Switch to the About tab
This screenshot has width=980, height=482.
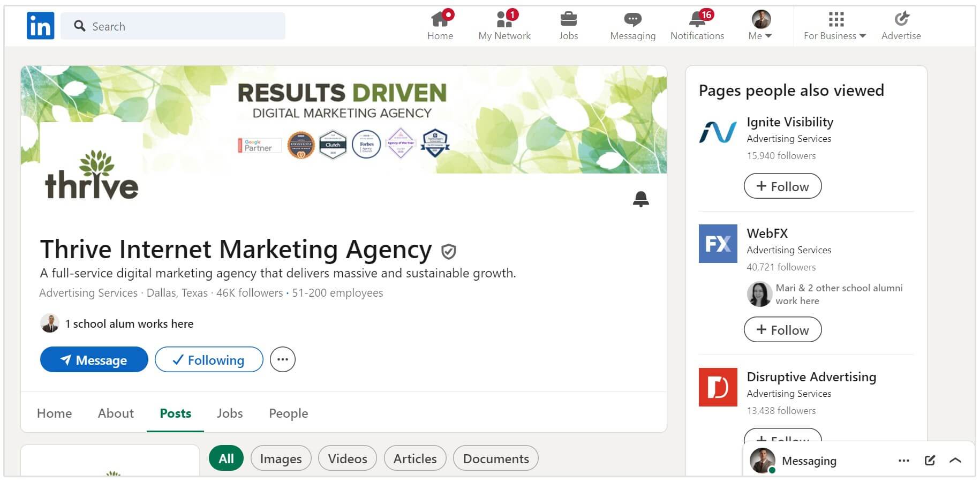pos(116,413)
